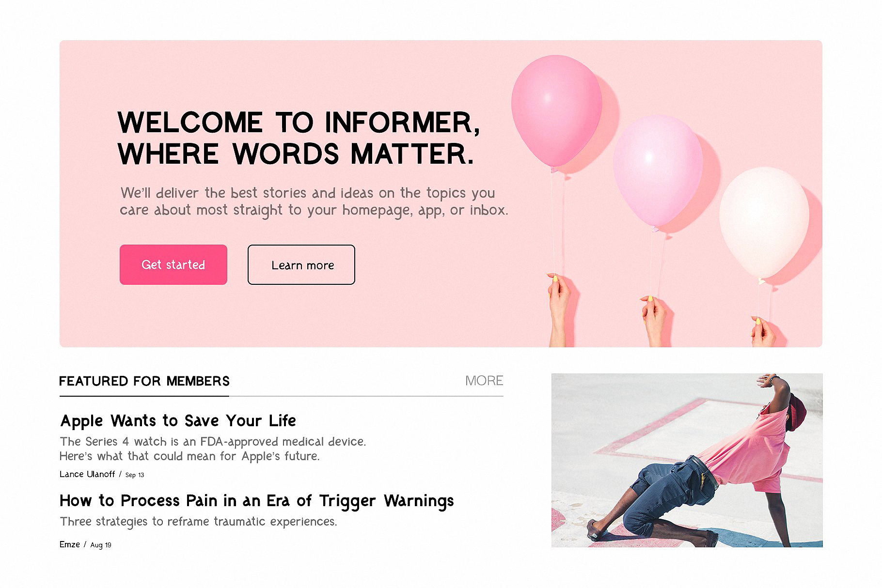Click the pink Get started button

173,264
